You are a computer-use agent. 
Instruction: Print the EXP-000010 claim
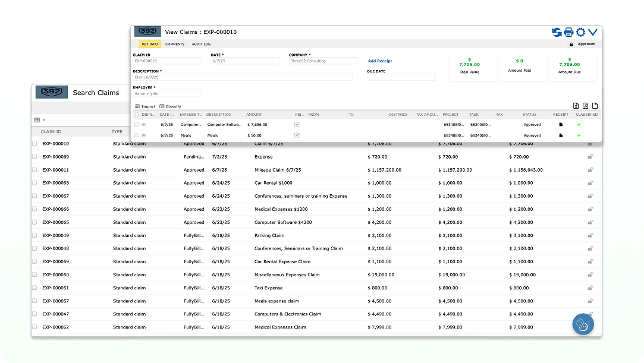click(569, 32)
